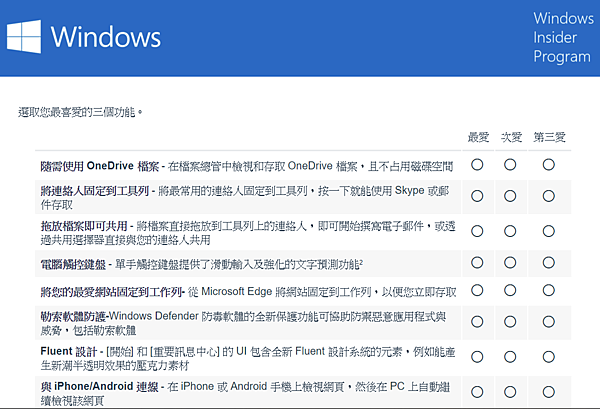Choose 次愛 for 勒索軟體防護
The width and height of the screenshot is (600, 409).
510,323
